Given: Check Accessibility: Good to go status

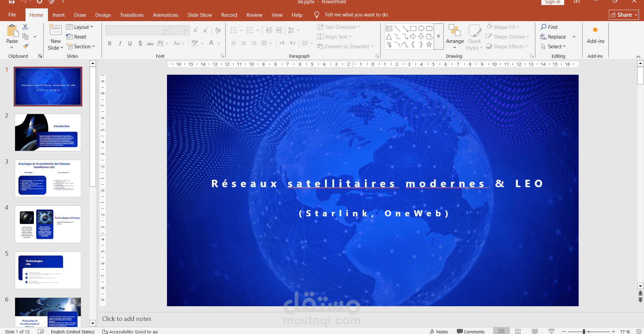Looking at the screenshot, I should [x=130, y=331].
